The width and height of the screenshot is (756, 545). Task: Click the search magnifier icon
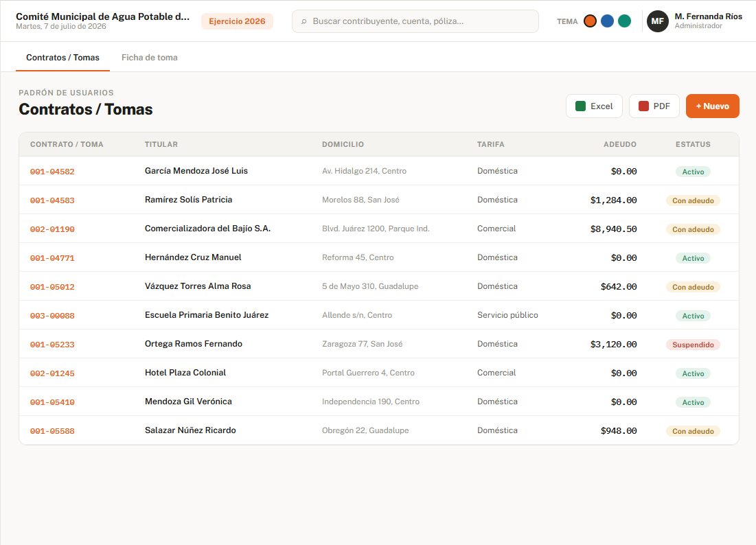[303, 21]
